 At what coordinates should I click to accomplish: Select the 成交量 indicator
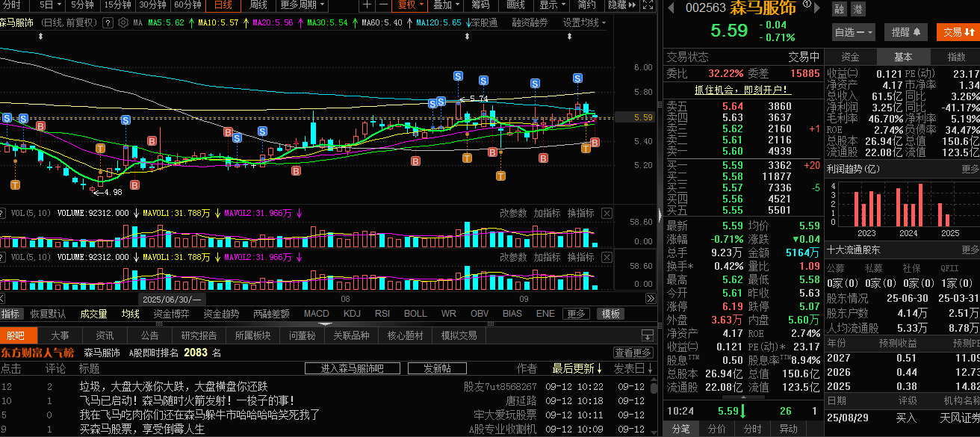(94, 314)
